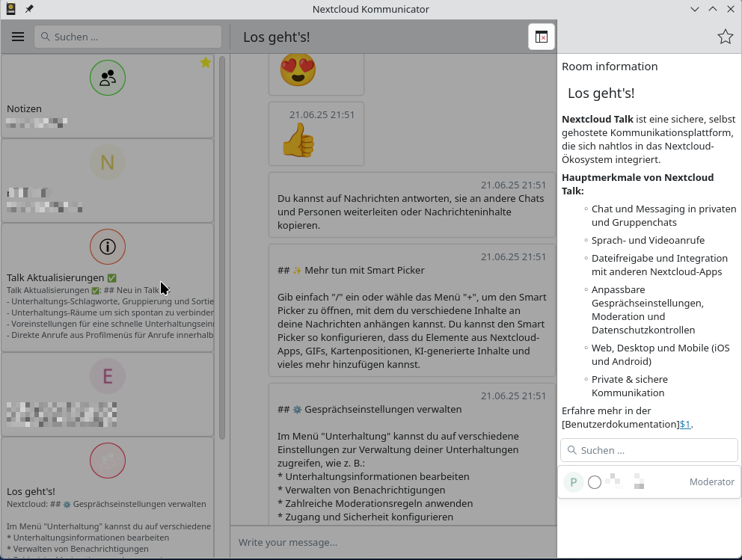Search participants in the sidebar search field

pos(649,450)
